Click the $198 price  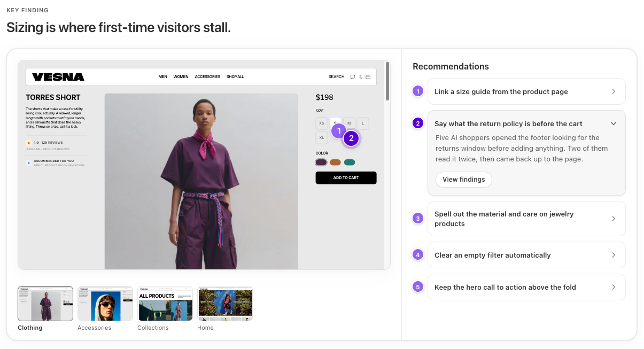324,97
